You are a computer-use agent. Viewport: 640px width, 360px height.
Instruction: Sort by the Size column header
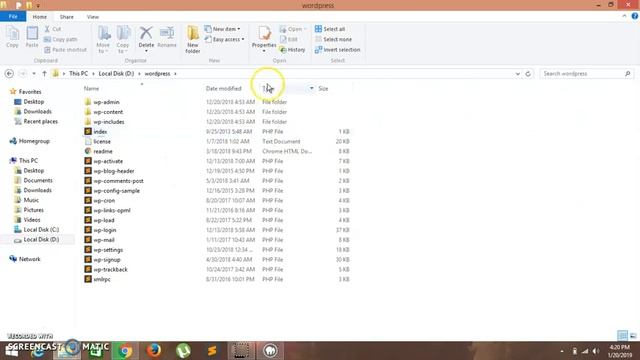pyautogui.click(x=323, y=89)
